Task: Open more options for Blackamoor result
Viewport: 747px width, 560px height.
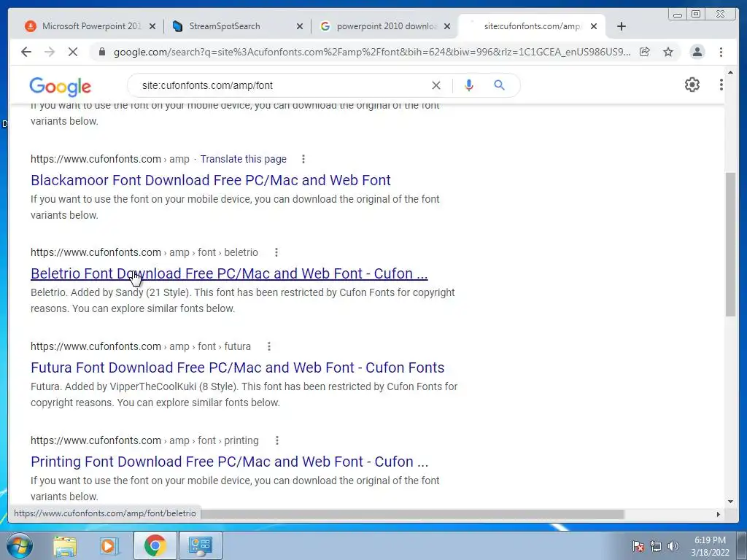Action: (303, 159)
